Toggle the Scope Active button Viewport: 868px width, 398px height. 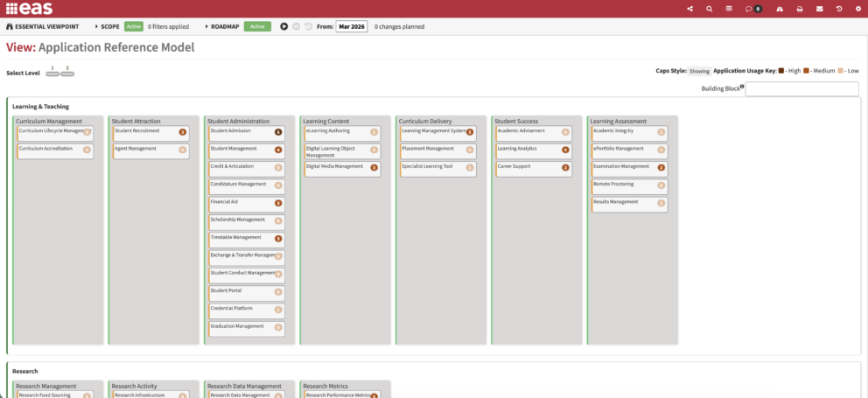pyautogui.click(x=133, y=26)
